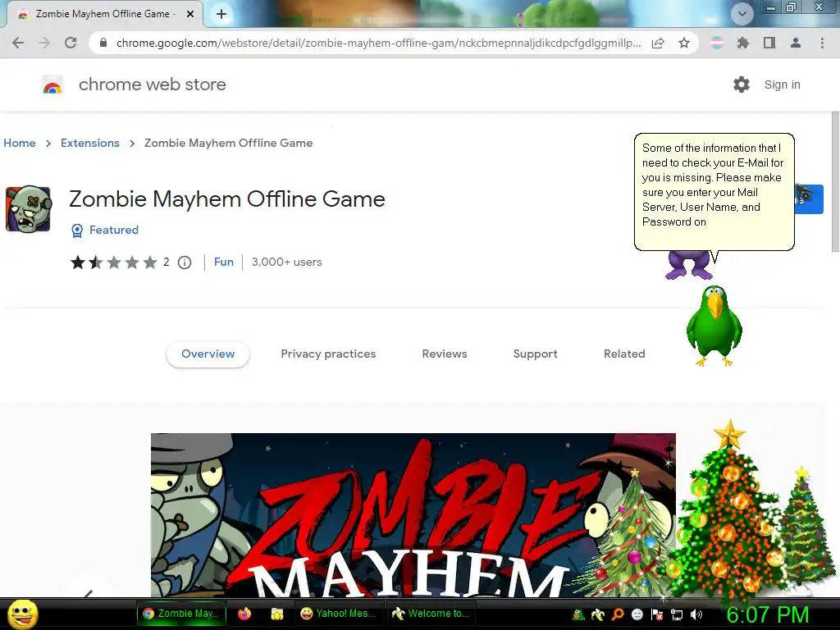The image size is (840, 630).
Task: Go back with the browser back arrow
Action: (18, 43)
